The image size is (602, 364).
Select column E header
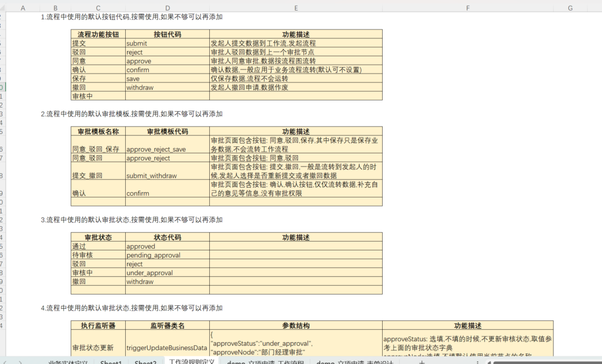click(x=296, y=8)
